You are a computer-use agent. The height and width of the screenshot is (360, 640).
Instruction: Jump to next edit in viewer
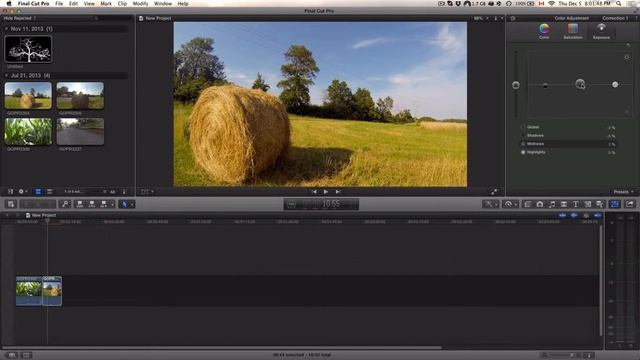pos(338,192)
